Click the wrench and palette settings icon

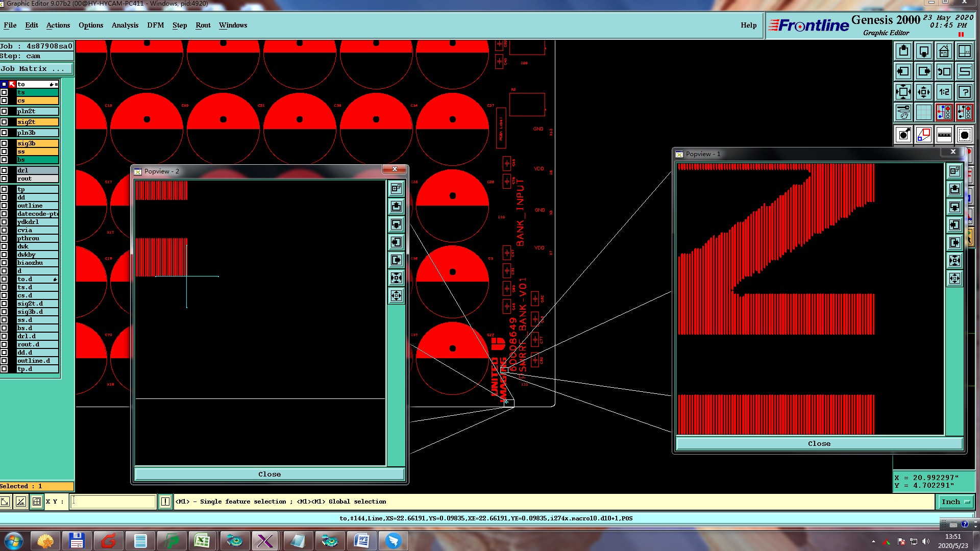pyautogui.click(x=903, y=112)
